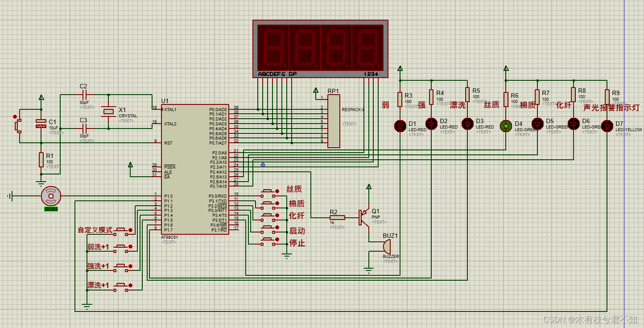Select the C3 30pF capacitor
The height and width of the screenshot is (328, 644).
coord(84,129)
